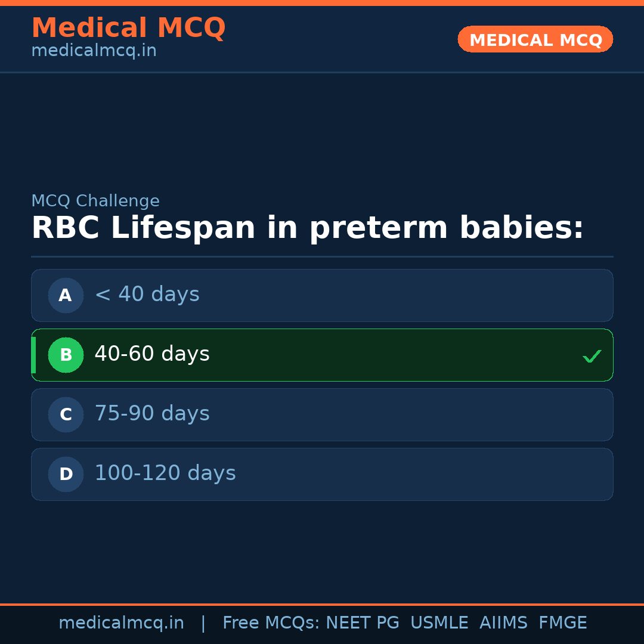Screen dimensions: 644x644
Task: Choose the "40-60 days" answer text
Action: (152, 354)
